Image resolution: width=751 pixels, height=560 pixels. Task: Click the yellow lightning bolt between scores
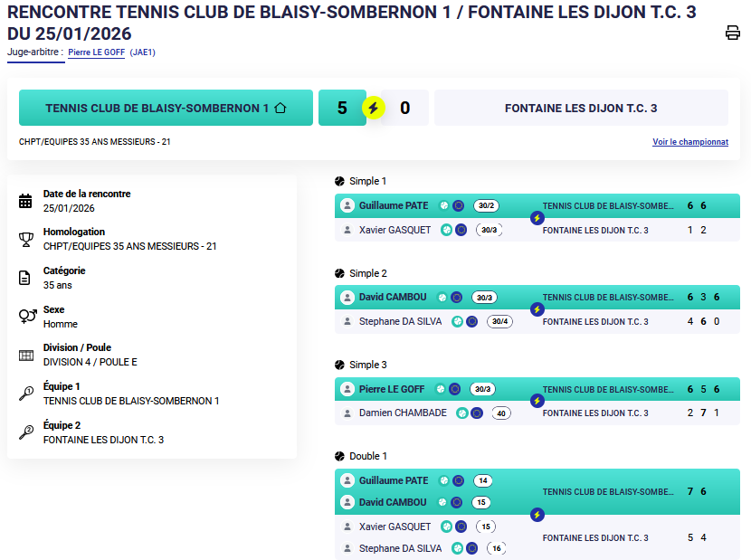[x=373, y=108]
